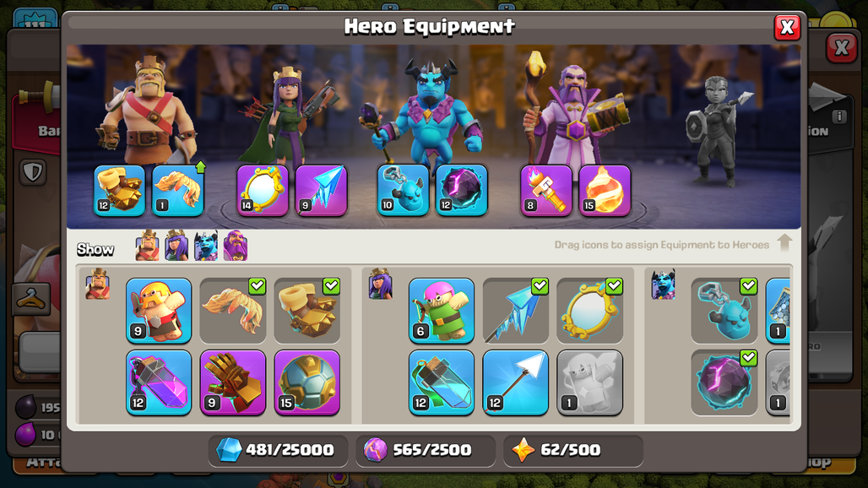This screenshot has width=868, height=488.
Task: Select the level 15 Vampstache ball equipment
Action: tap(307, 382)
